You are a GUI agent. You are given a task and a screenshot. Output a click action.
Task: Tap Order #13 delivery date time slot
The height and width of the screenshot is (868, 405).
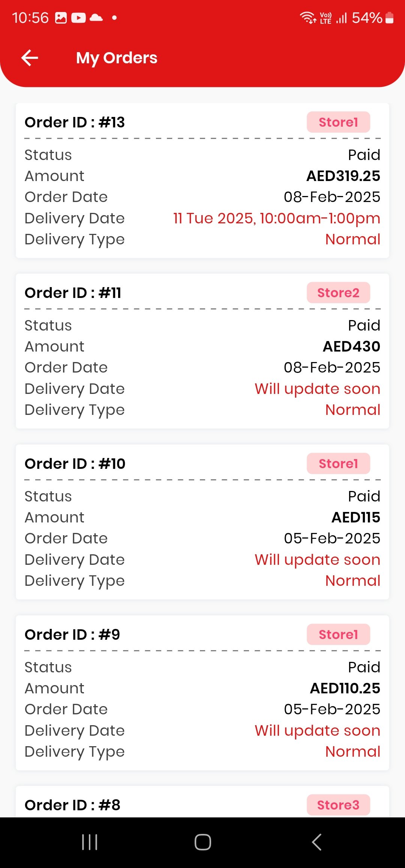click(x=276, y=218)
